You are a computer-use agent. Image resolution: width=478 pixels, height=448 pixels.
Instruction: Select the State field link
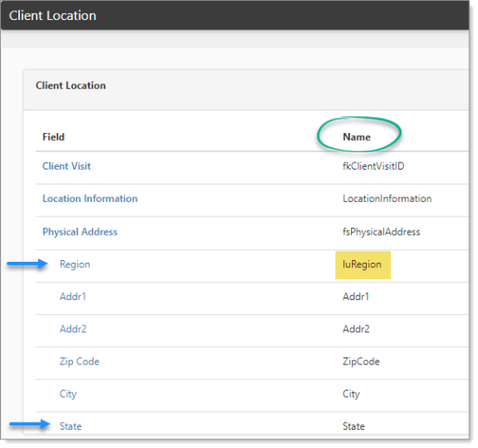pyautogui.click(x=70, y=426)
